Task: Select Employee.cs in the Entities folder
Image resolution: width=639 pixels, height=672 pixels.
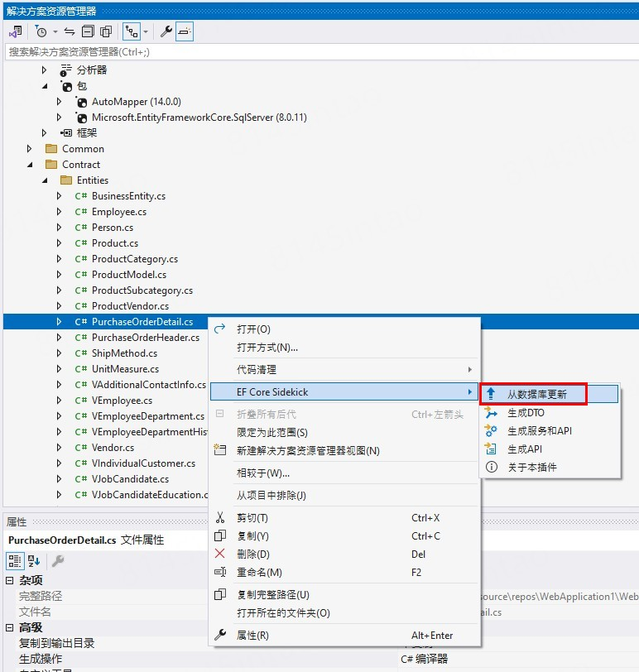Action: pos(119,212)
